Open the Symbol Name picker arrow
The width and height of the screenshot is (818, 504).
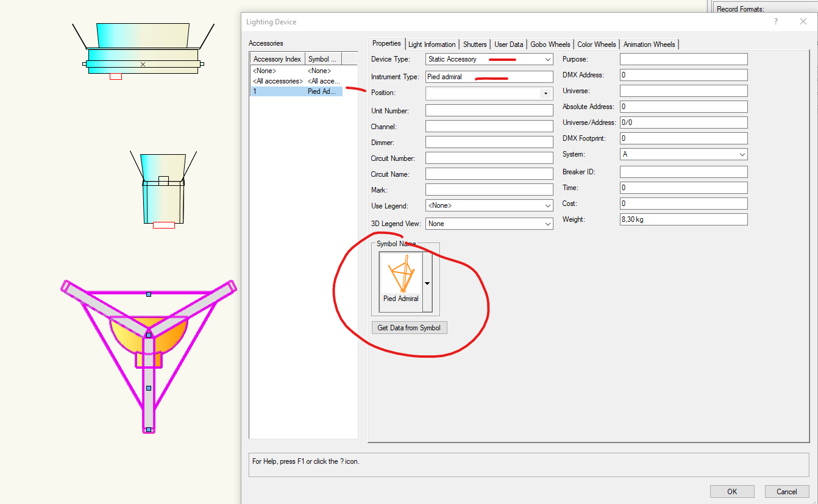[x=427, y=283]
